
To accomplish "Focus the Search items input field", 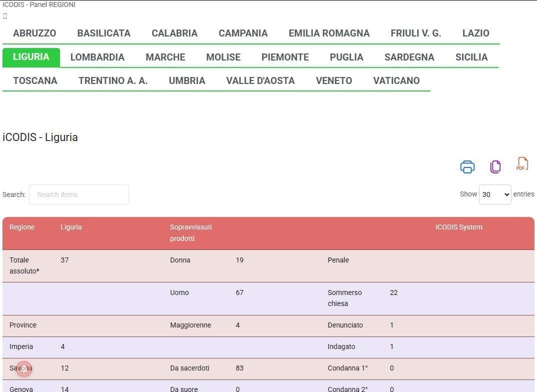I will [x=79, y=194].
